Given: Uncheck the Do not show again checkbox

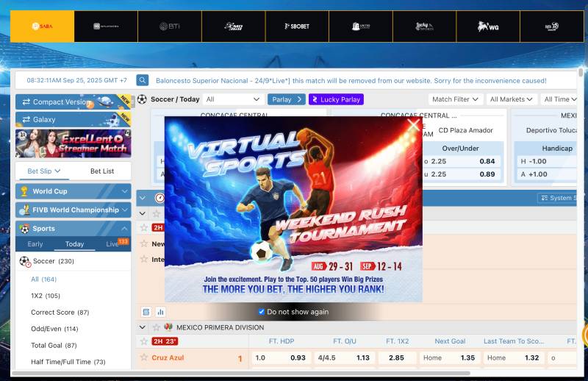Looking at the screenshot, I should coord(261,312).
